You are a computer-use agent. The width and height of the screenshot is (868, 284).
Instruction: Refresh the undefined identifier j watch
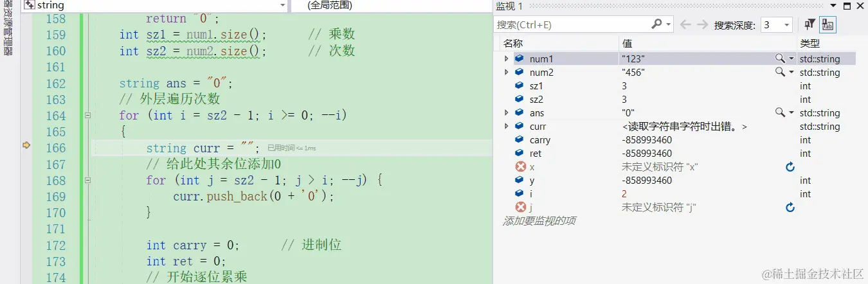(790, 207)
